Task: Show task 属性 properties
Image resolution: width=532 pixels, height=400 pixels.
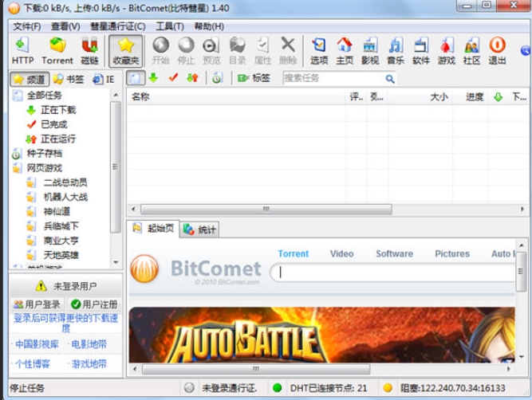Action: (x=262, y=51)
